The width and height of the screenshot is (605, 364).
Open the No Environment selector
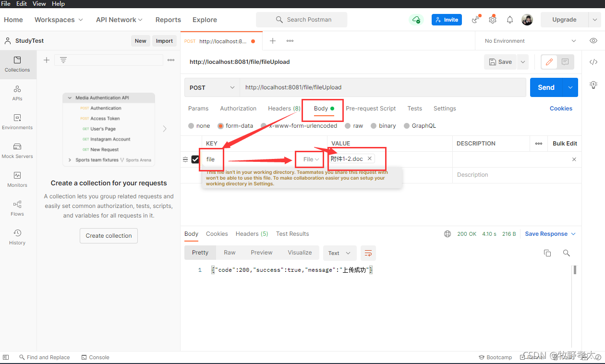[530, 41]
